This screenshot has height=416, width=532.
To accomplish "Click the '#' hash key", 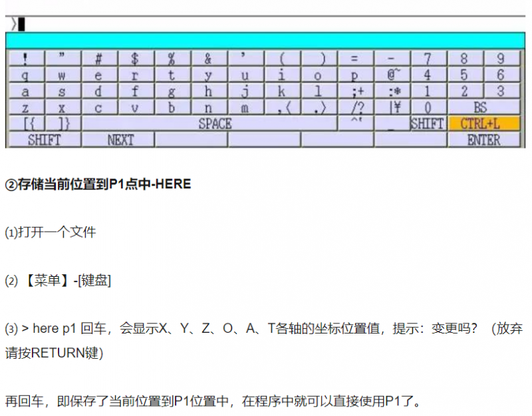I will point(99,59).
